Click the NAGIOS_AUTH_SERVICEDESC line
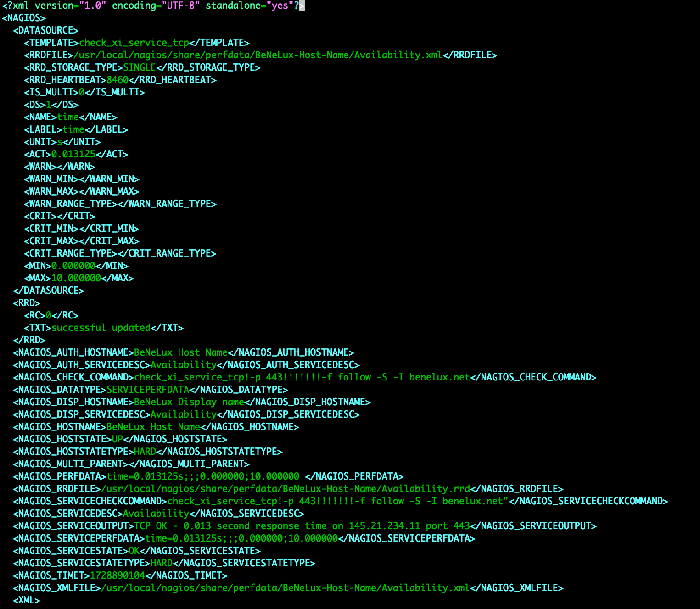 (186, 365)
